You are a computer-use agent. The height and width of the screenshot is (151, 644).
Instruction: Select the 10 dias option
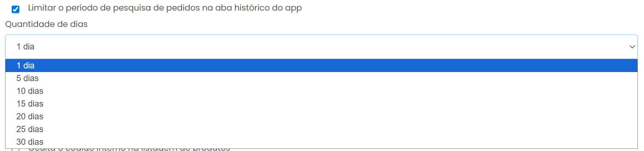pyautogui.click(x=30, y=91)
